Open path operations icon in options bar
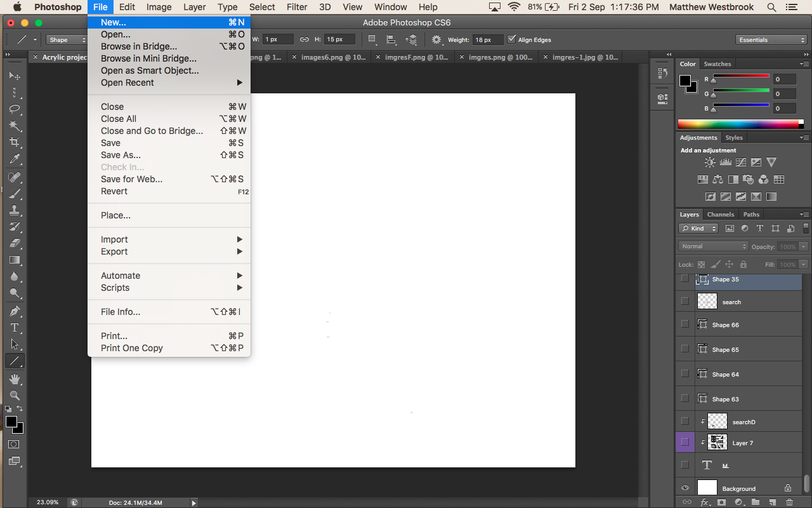Image resolution: width=812 pixels, height=508 pixels. pos(372,39)
